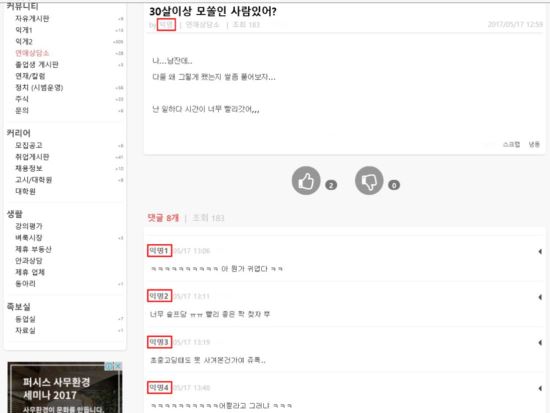Go to the 졸업생 게시판 board

[37, 65]
